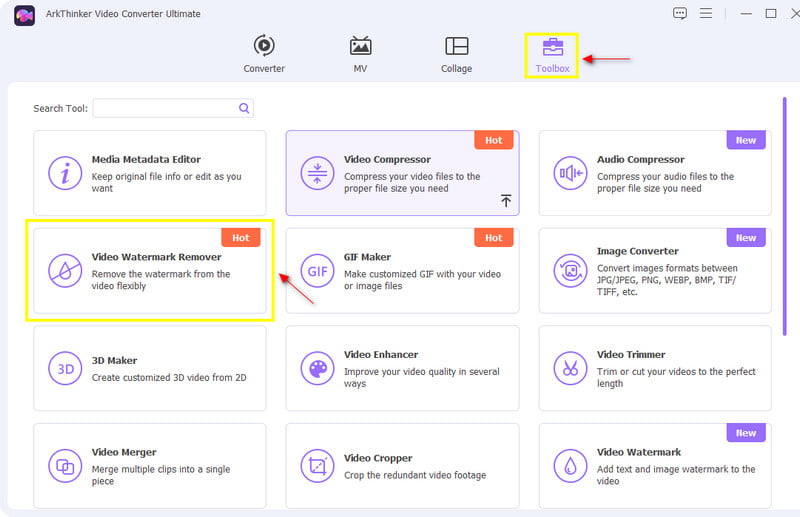The width and height of the screenshot is (800, 517).
Task: Click the Video Merger icon
Action: 65,465
